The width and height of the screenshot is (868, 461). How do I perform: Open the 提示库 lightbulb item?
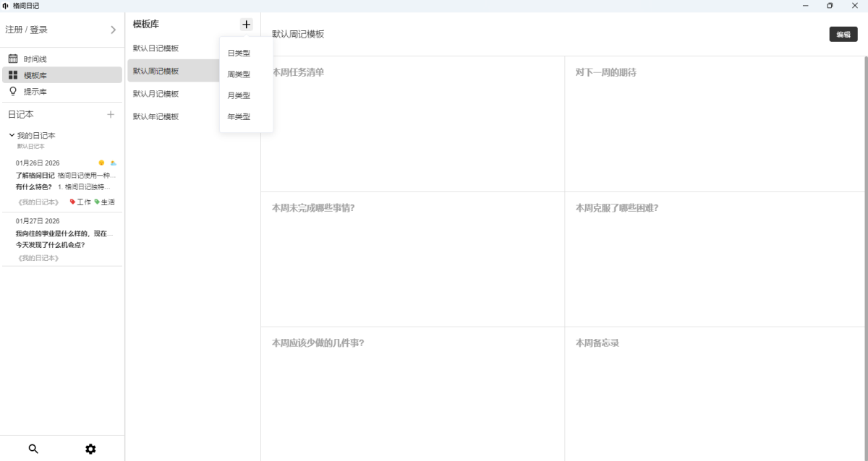[35, 92]
